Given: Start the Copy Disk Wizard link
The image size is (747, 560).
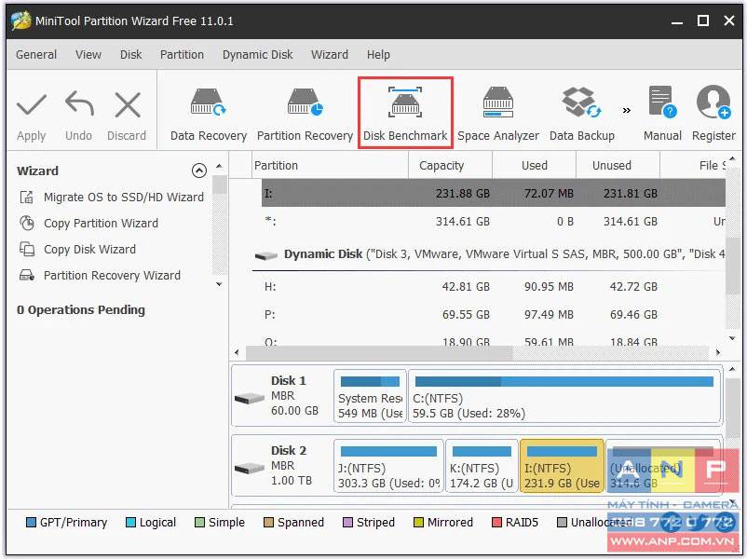Looking at the screenshot, I should click(89, 250).
